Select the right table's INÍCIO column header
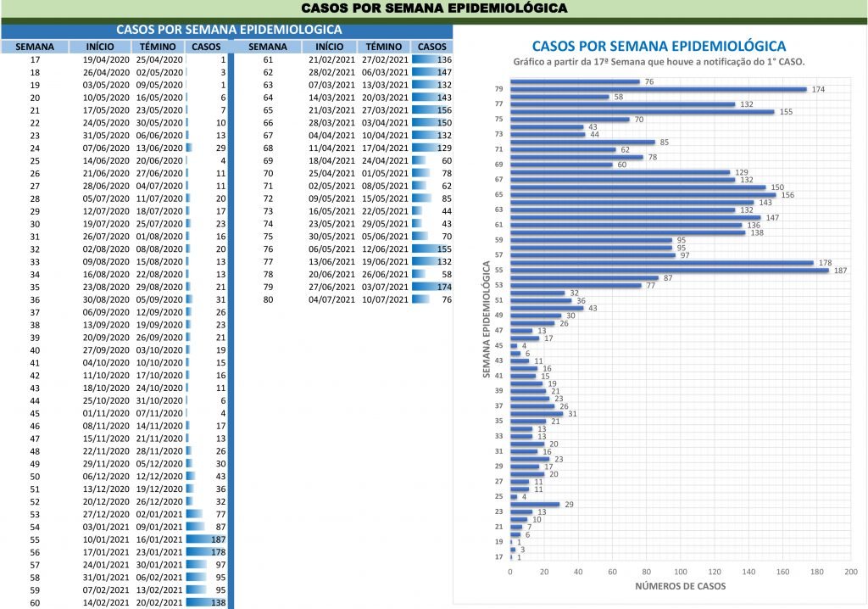The height and width of the screenshot is (609, 868). coord(329,47)
